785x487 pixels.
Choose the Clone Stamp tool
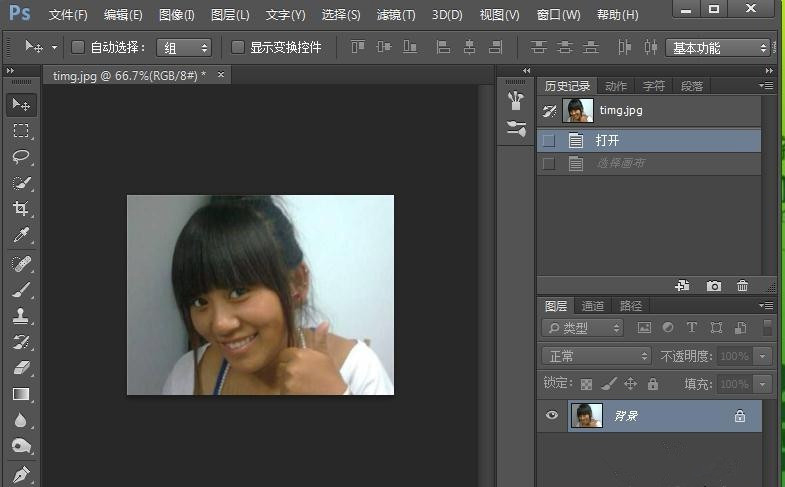click(21, 315)
